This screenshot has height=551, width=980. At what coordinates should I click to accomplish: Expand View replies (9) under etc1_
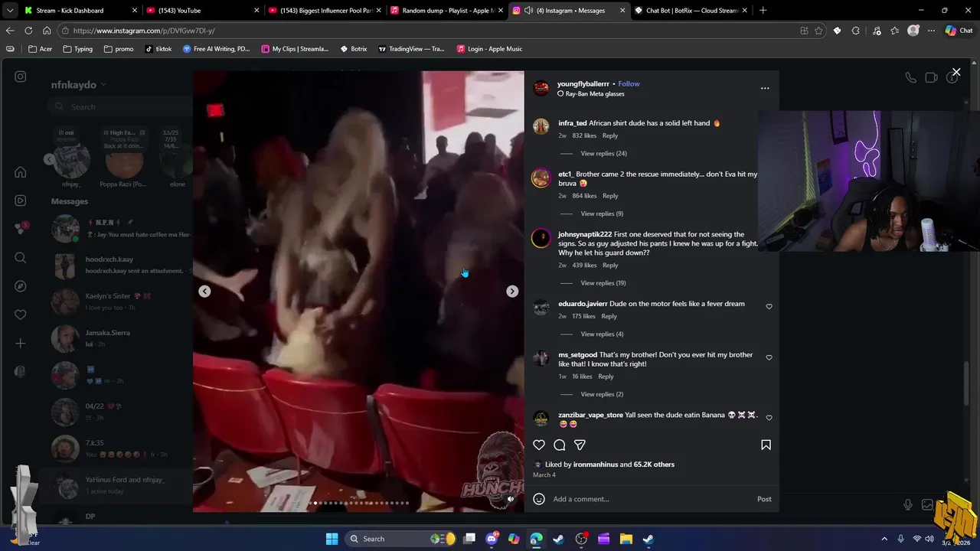pos(602,214)
